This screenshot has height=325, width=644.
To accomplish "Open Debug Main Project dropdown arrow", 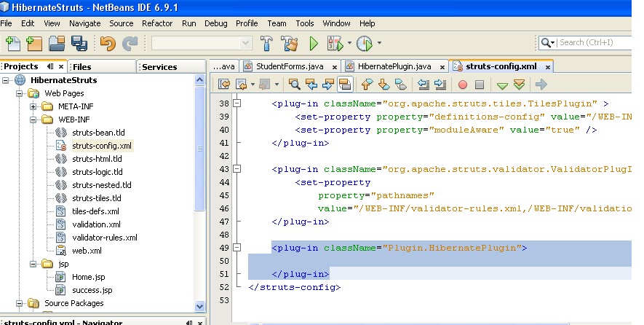I will (349, 42).
